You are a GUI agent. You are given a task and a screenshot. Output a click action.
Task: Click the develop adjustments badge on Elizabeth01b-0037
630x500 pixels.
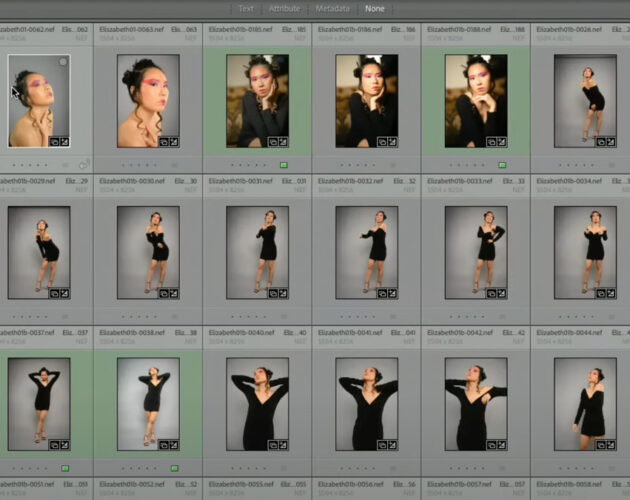click(64, 445)
